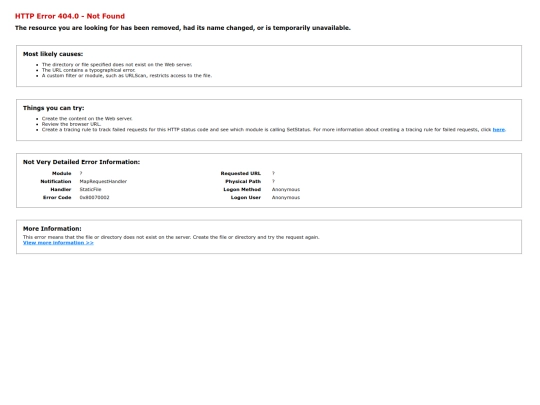Click the 'resource you are looking for' message

(x=183, y=28)
